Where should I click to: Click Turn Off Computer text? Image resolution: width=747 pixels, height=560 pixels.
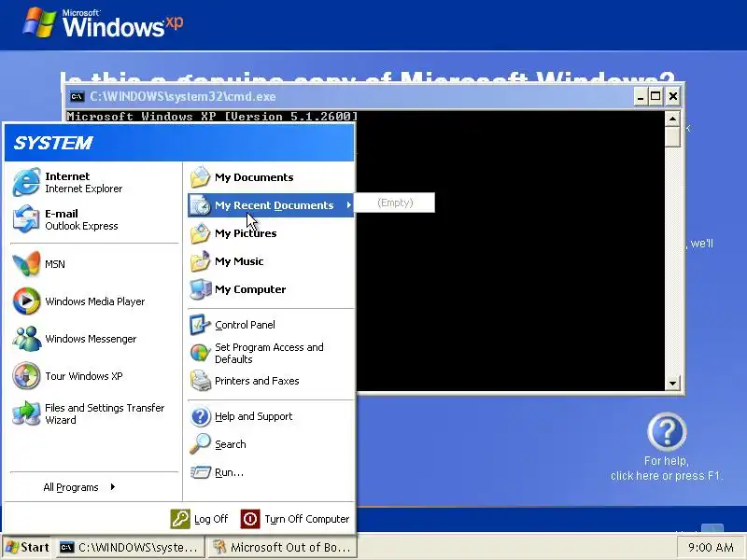coord(307,519)
